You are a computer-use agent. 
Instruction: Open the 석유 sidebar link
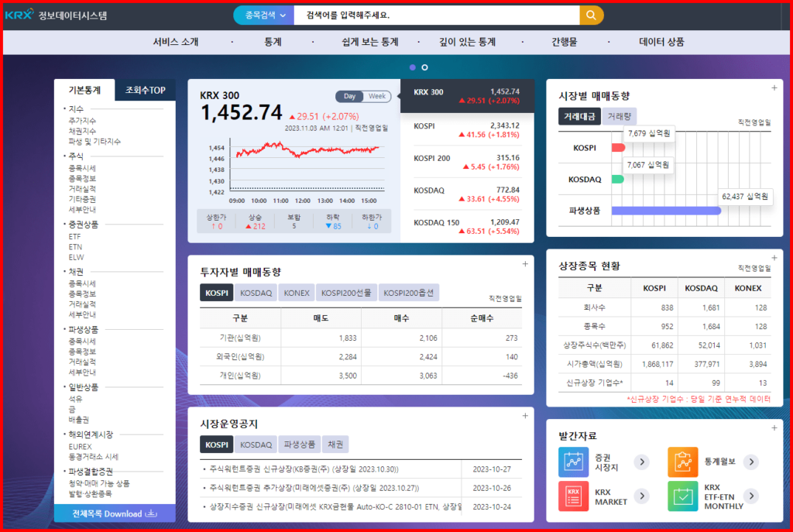(75, 399)
